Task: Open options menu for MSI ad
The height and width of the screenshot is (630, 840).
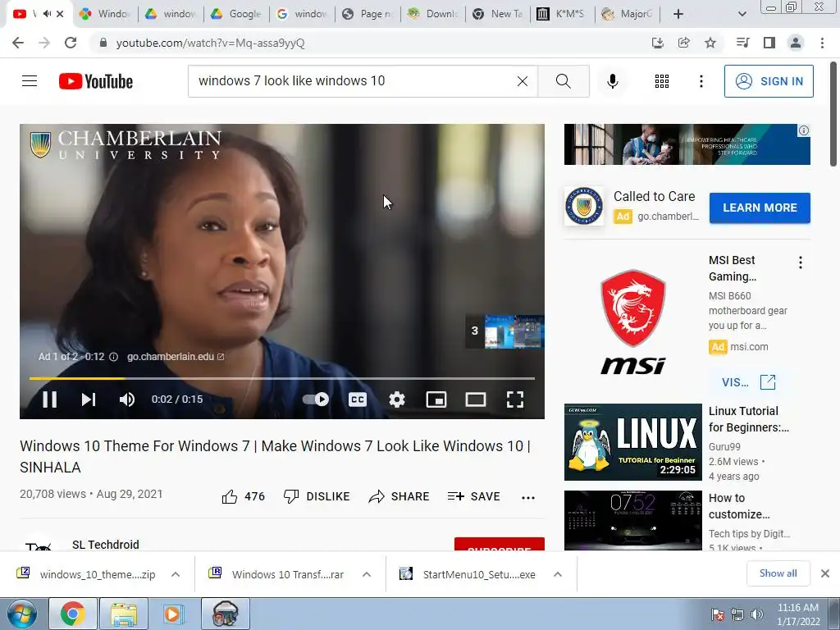Action: (x=801, y=262)
